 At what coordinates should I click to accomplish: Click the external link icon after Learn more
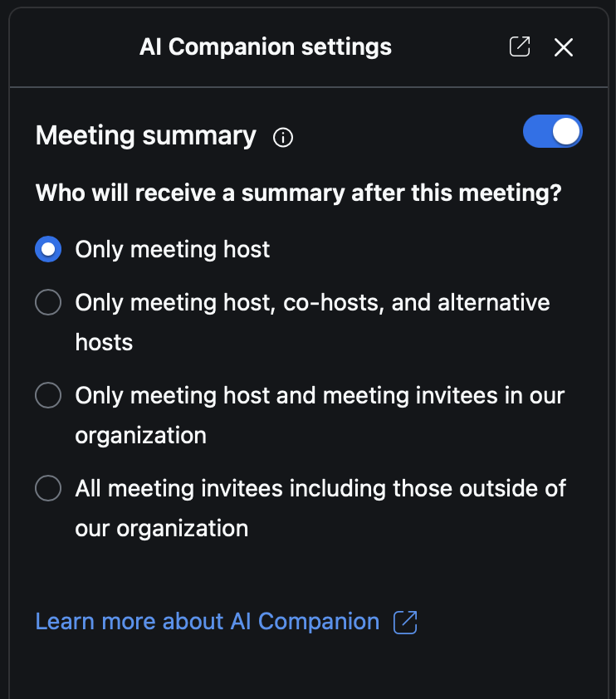[x=405, y=622]
